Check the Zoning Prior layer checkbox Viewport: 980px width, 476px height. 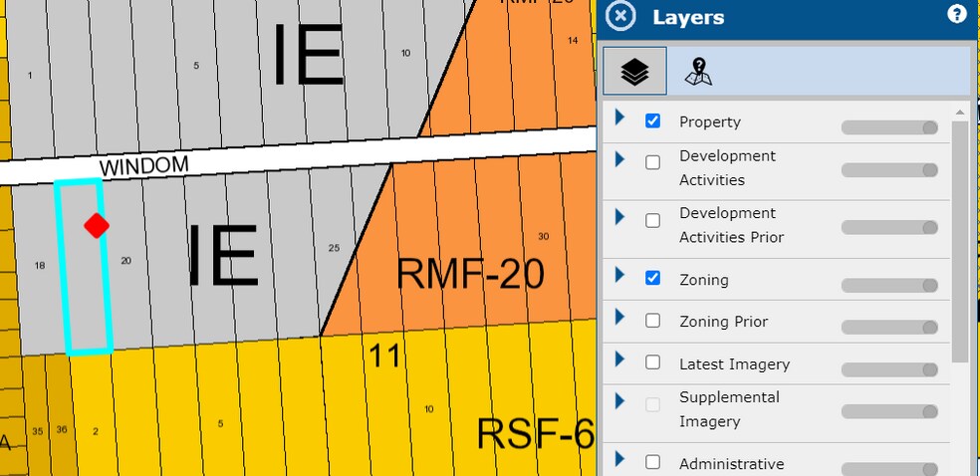tap(653, 321)
